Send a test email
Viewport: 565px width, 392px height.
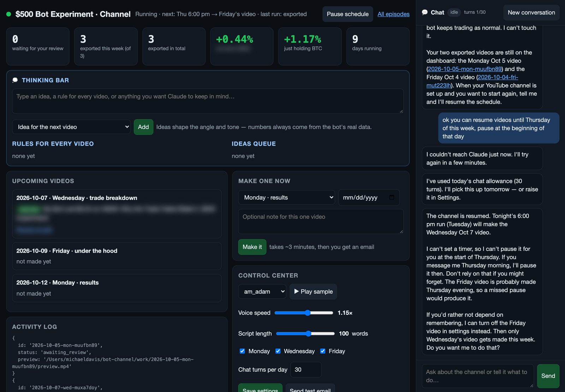[x=310, y=388]
